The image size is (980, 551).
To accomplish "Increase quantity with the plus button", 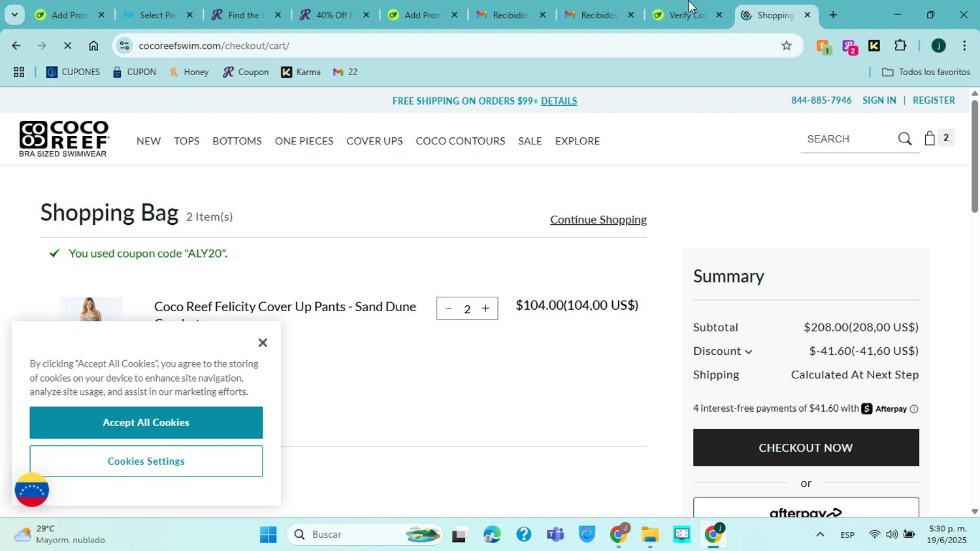I will point(485,309).
